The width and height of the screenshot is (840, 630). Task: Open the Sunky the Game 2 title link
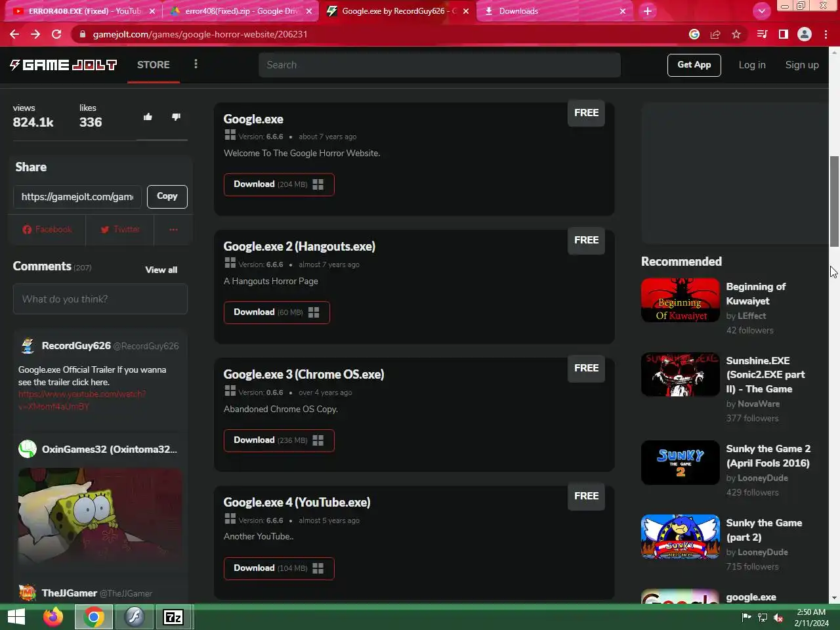[x=768, y=456]
